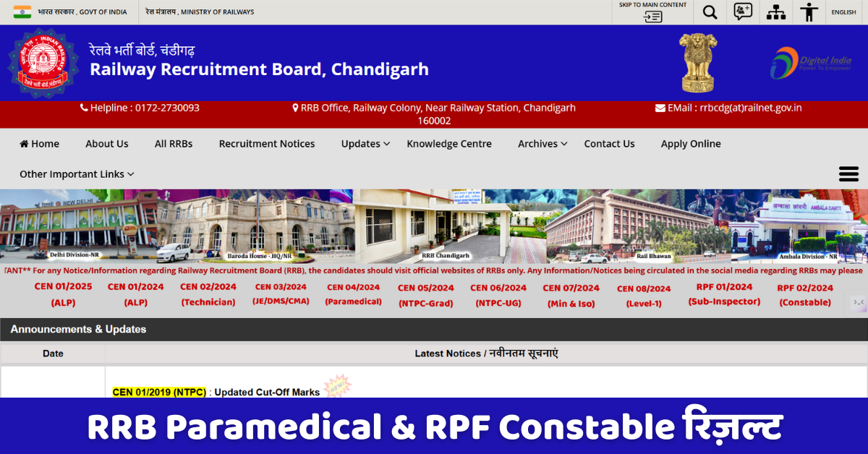This screenshot has width=868, height=454.
Task: Open All RRBs menu item
Action: pyautogui.click(x=174, y=144)
